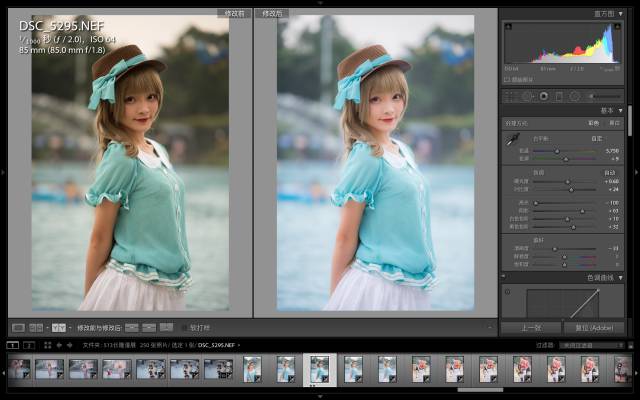Collapse the Tone Curve panel
The image size is (640, 400).
tap(620, 278)
